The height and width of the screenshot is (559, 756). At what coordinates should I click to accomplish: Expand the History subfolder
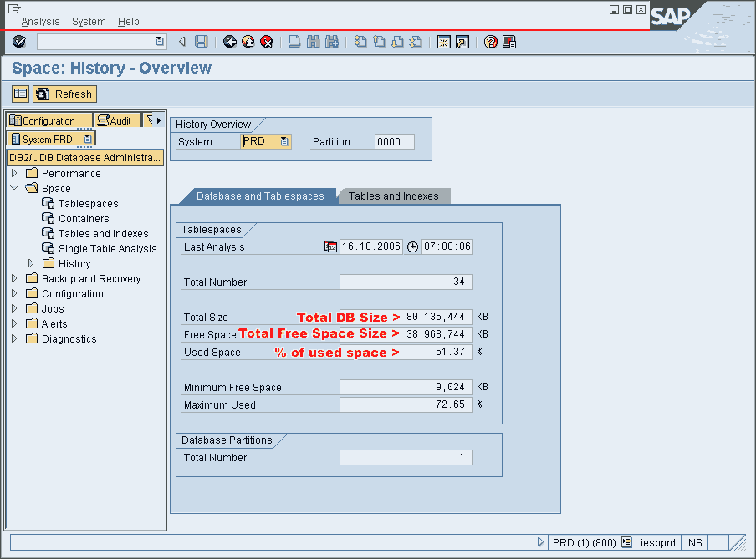pyautogui.click(x=31, y=263)
